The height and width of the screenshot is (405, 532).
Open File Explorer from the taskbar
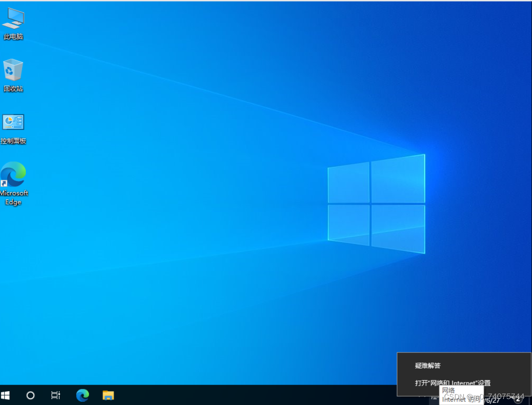108,395
